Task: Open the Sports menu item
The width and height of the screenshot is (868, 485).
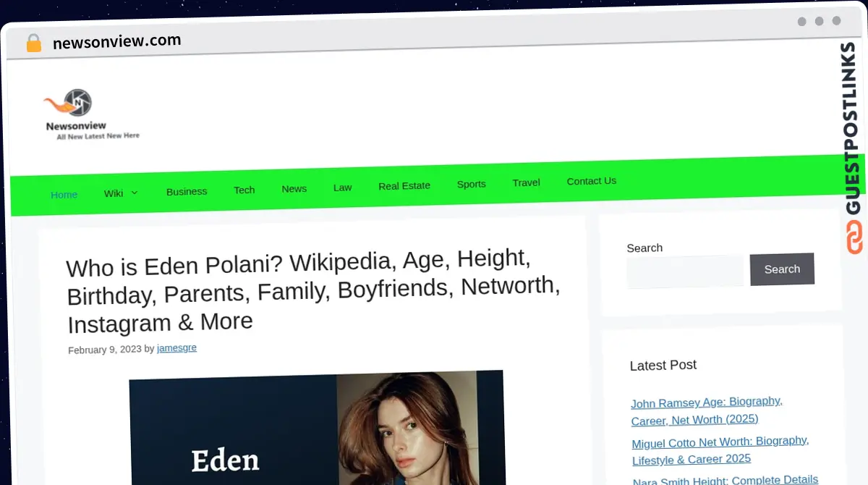Action: [471, 184]
